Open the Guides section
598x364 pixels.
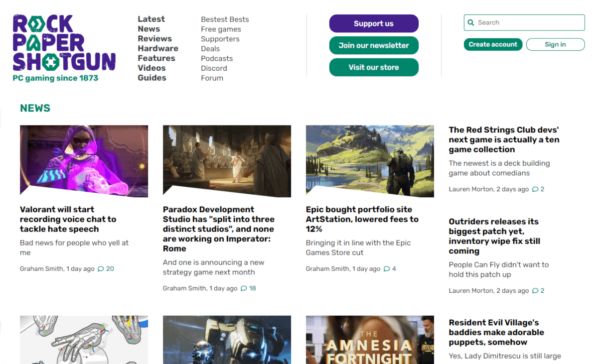point(151,78)
